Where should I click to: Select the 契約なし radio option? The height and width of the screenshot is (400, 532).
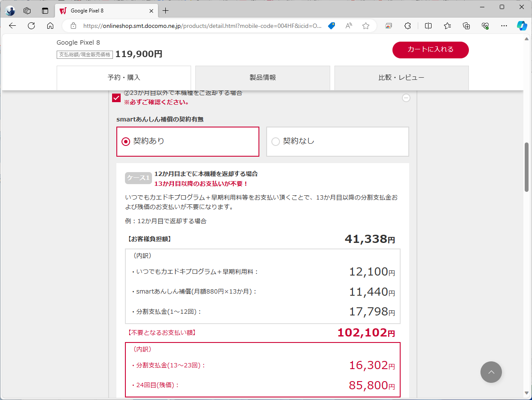[275, 141]
